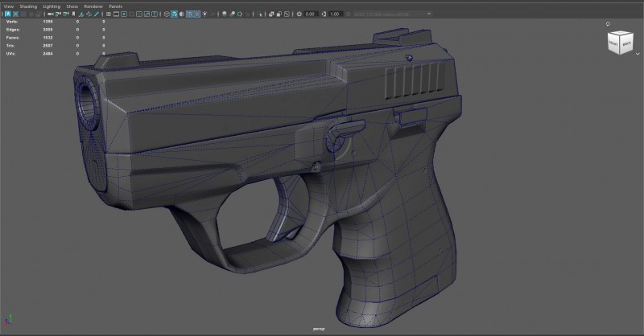The width and height of the screenshot is (644, 336).
Task: Expand the ViewCube options chevron
Action: coord(638,54)
